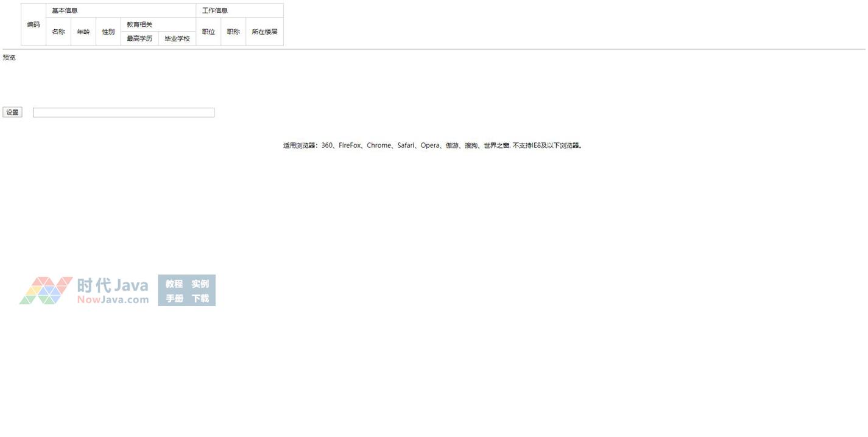The width and height of the screenshot is (868, 437).
Task: Select the 年龄 column header
Action: coord(83,32)
